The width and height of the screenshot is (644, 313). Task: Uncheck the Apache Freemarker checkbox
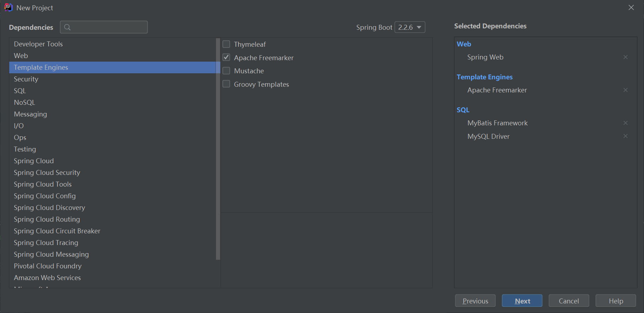pyautogui.click(x=226, y=57)
